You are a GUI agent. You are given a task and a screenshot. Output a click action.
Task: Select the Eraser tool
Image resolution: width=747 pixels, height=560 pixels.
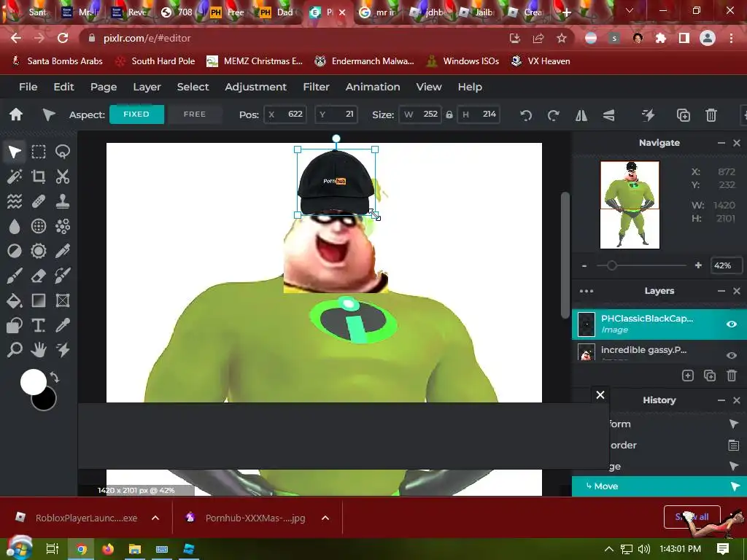(x=39, y=276)
